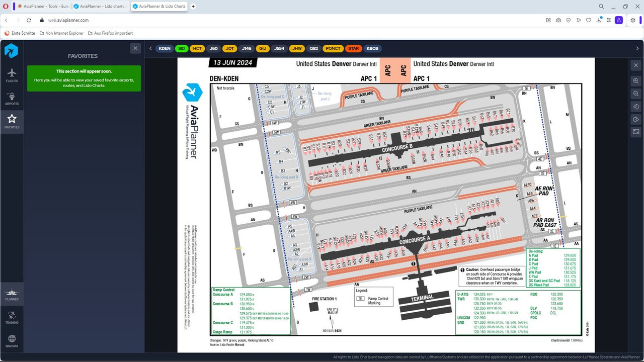The height and width of the screenshot is (362, 644).
Task: Open the extensions cube icon
Action: [x=633, y=20]
